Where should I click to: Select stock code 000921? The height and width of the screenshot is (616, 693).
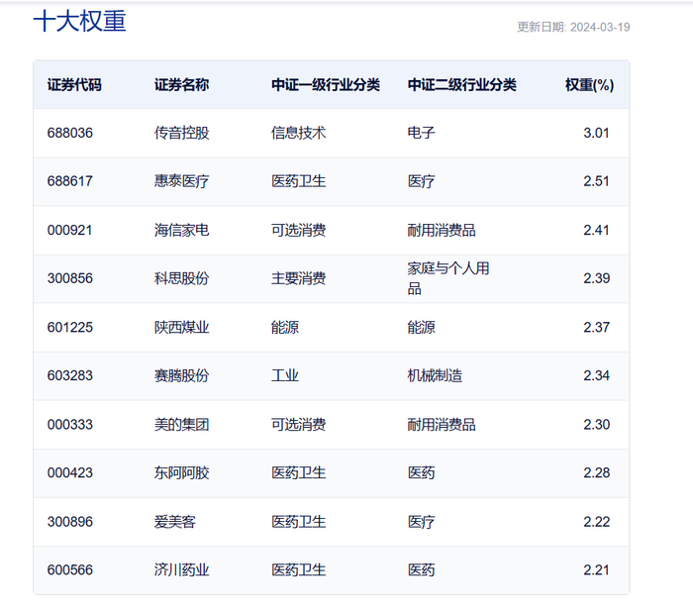[70, 230]
